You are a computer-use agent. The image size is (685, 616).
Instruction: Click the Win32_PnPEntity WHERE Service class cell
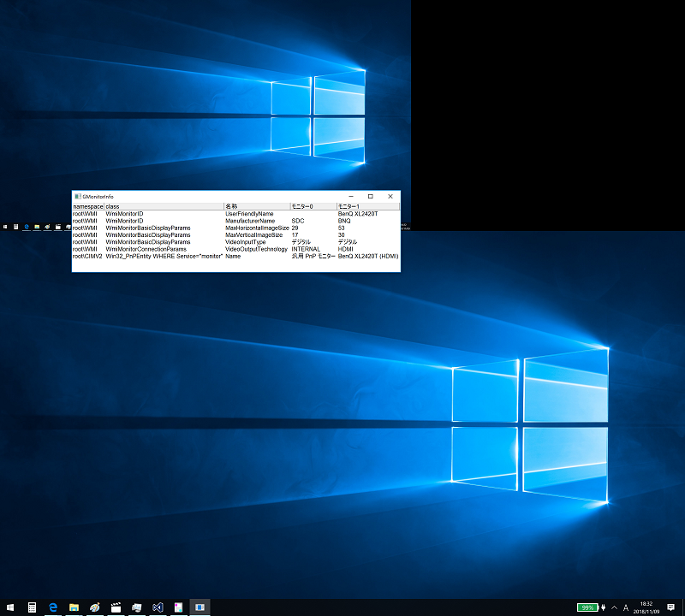point(164,257)
